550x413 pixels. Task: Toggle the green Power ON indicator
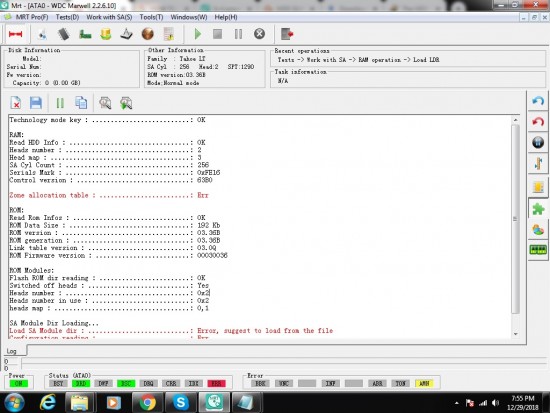click(x=19, y=384)
